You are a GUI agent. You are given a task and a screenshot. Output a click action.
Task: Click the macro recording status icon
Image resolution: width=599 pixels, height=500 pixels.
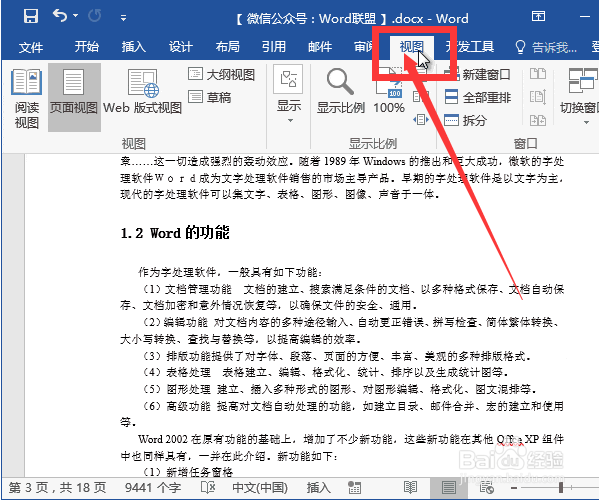(354, 488)
